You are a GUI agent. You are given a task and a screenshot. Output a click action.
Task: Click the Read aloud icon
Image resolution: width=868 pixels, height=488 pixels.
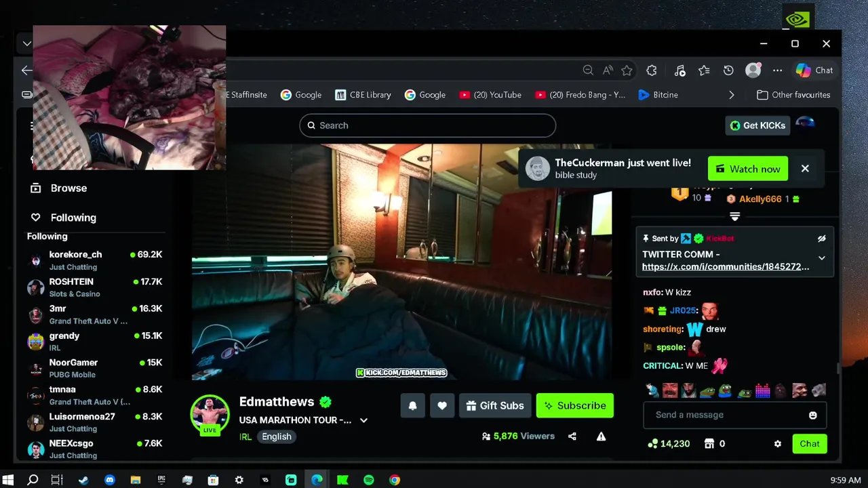click(x=608, y=70)
